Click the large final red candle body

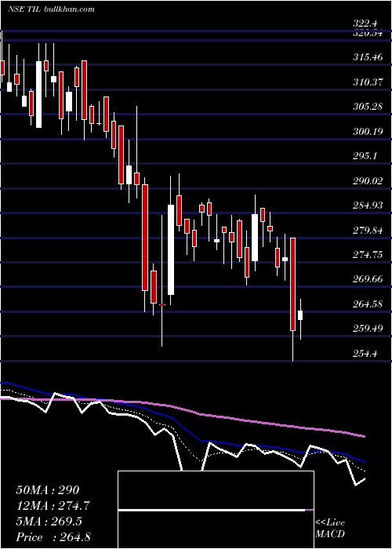(x=292, y=284)
